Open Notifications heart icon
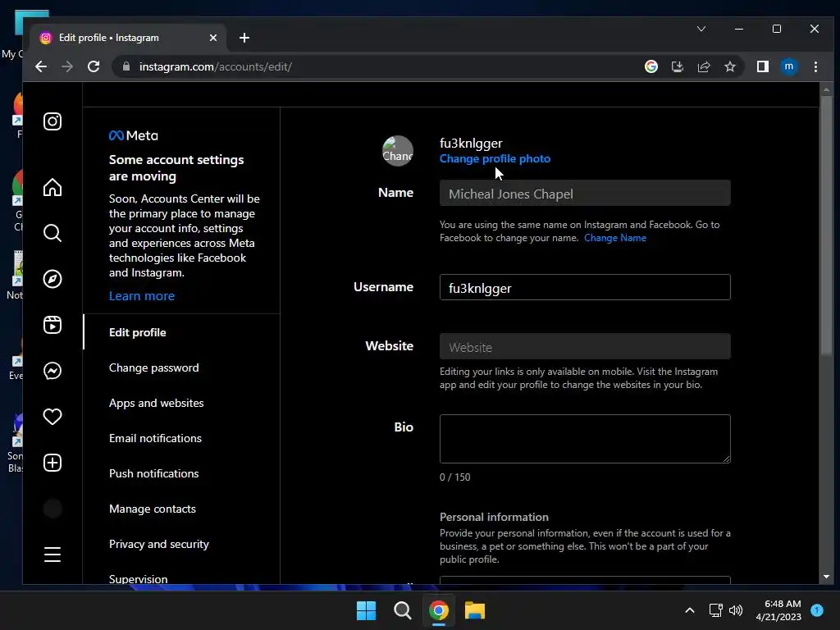Screen dimensions: 840x630 [52, 417]
